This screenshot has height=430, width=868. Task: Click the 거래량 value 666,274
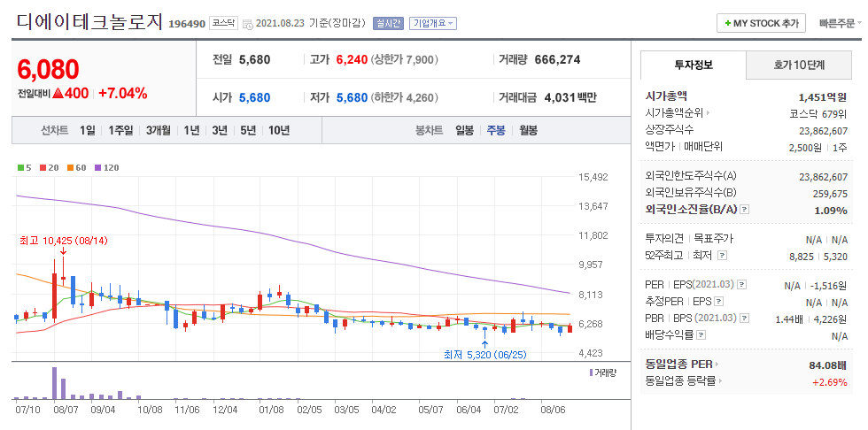(557, 59)
